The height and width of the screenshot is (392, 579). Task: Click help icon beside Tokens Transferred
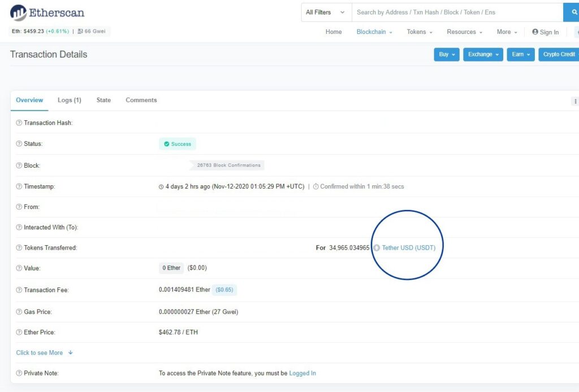click(x=19, y=248)
